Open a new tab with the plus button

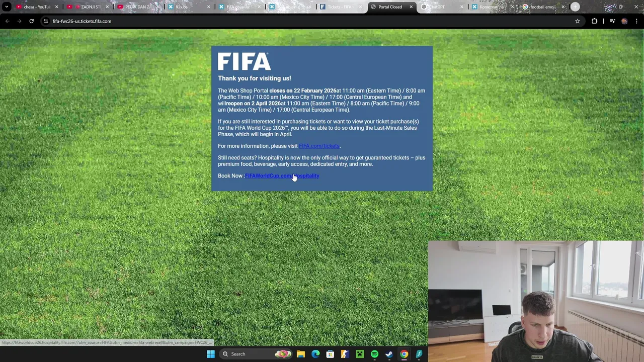pyautogui.click(x=575, y=7)
